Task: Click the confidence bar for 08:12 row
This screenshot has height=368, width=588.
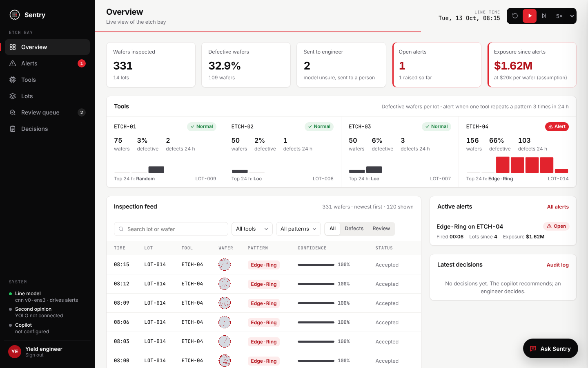Action: pyautogui.click(x=316, y=284)
